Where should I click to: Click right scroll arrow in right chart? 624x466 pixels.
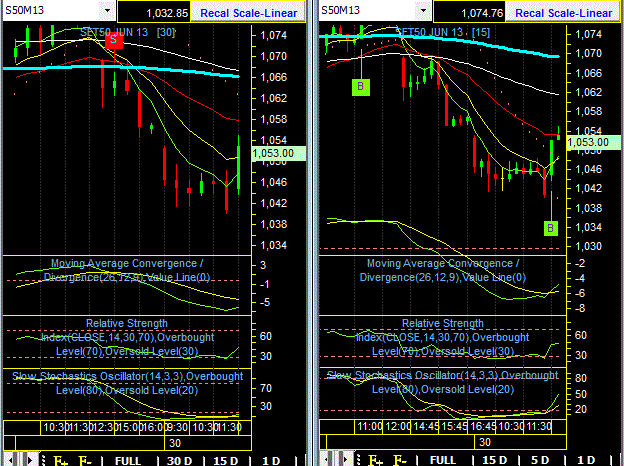345,460
